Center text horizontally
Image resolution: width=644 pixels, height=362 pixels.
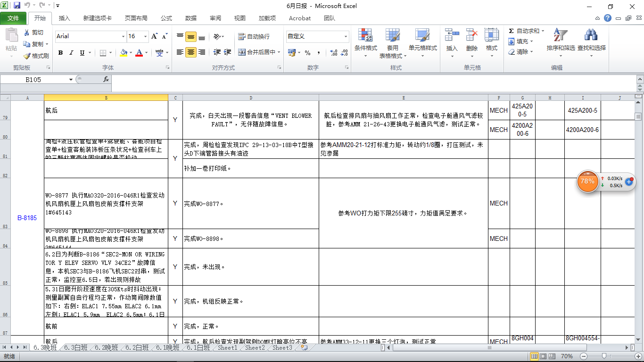pos(191,52)
